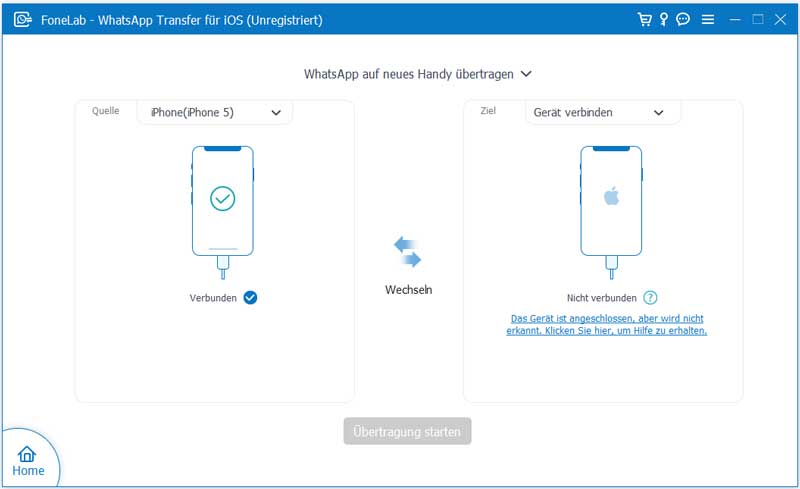This screenshot has height=489, width=800.
Task: Open the Quelle iPhone(iPhone 5) dropdown
Action: tap(215, 113)
